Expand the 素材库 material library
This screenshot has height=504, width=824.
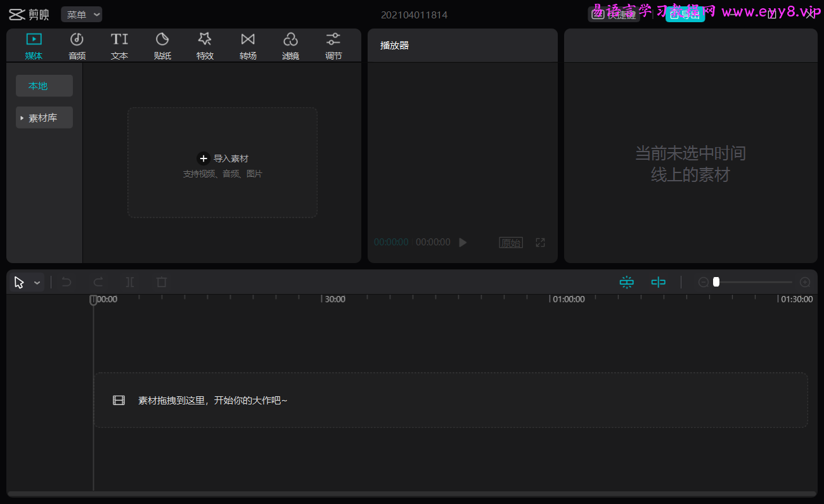[x=44, y=117]
